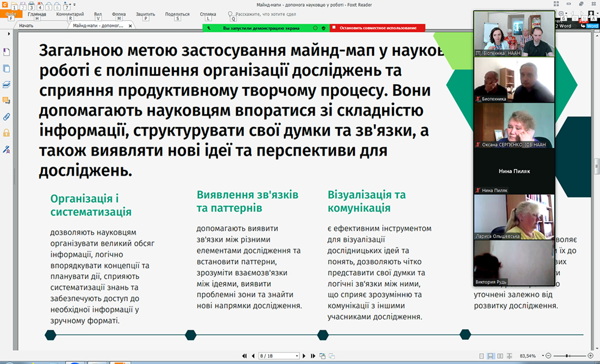Switch to the Начать document tab
Screen dimensions: 600x364
click(26, 26)
